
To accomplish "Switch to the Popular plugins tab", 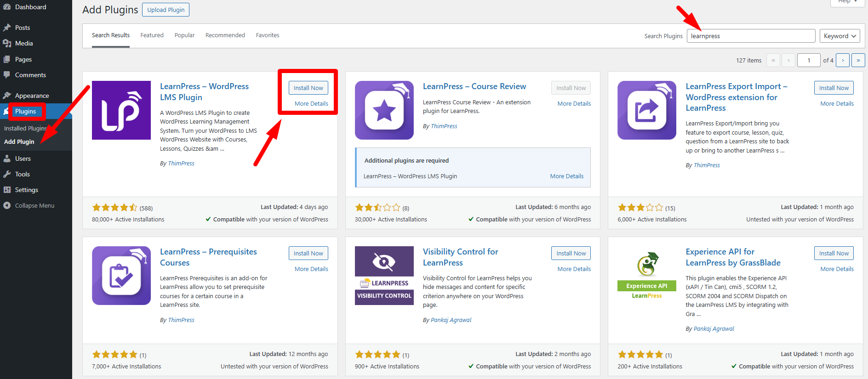I will pos(184,35).
